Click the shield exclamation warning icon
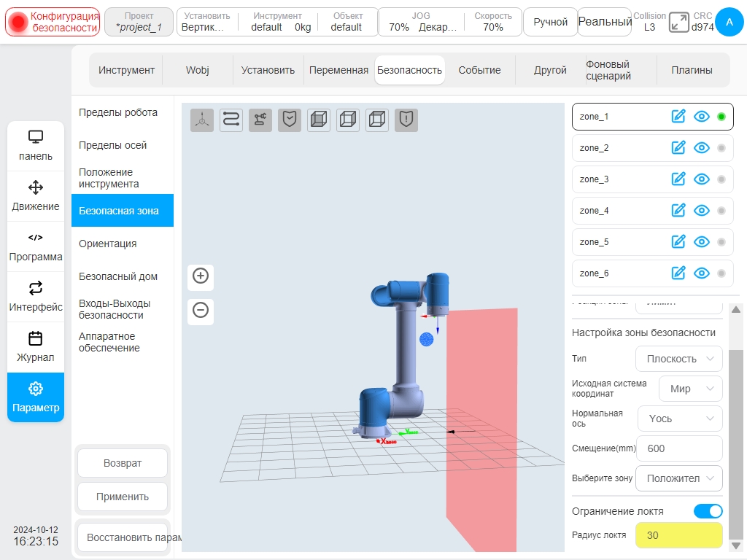This screenshot has width=747, height=560. 406,120
